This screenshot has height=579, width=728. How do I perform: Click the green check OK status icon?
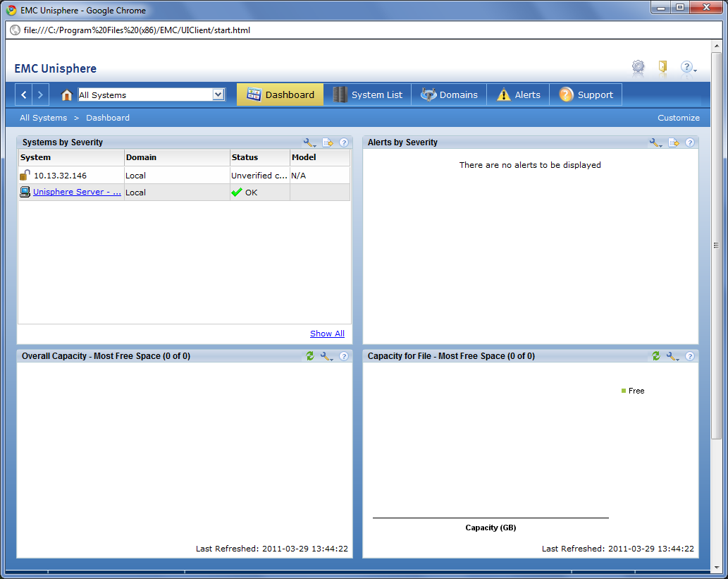point(237,193)
